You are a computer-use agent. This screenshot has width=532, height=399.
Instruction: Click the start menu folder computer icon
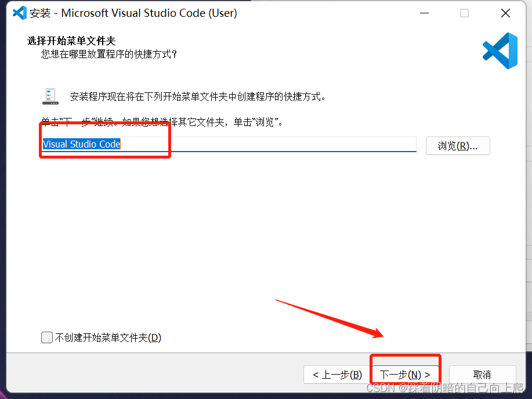coord(50,96)
